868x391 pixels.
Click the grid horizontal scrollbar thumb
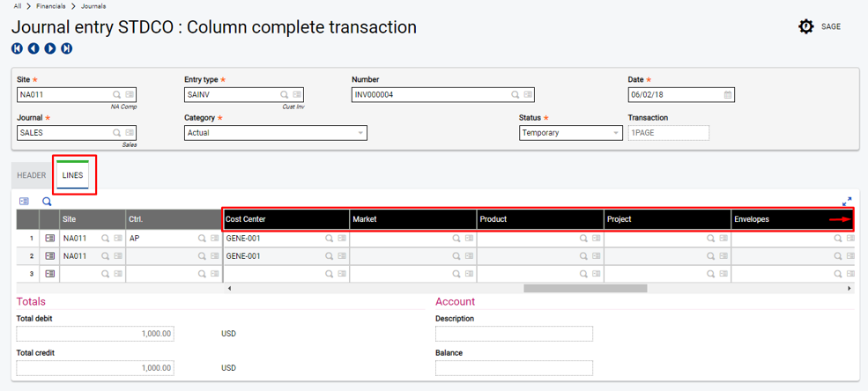click(585, 288)
